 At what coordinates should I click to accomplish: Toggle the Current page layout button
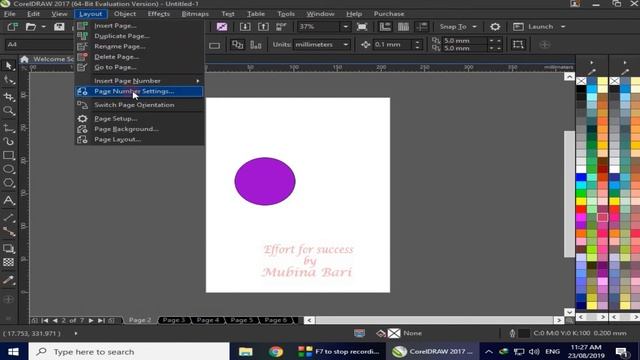click(256, 44)
